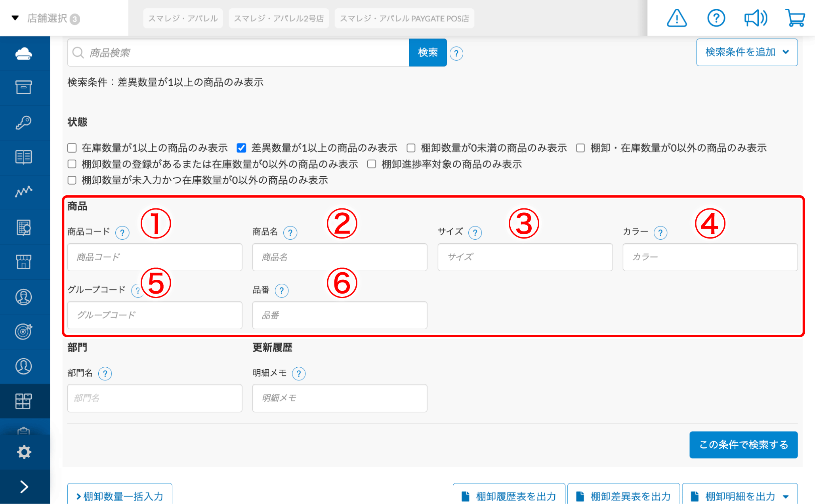815x504 pixels.
Task: Click the この条件で検索する button
Action: tap(743, 445)
